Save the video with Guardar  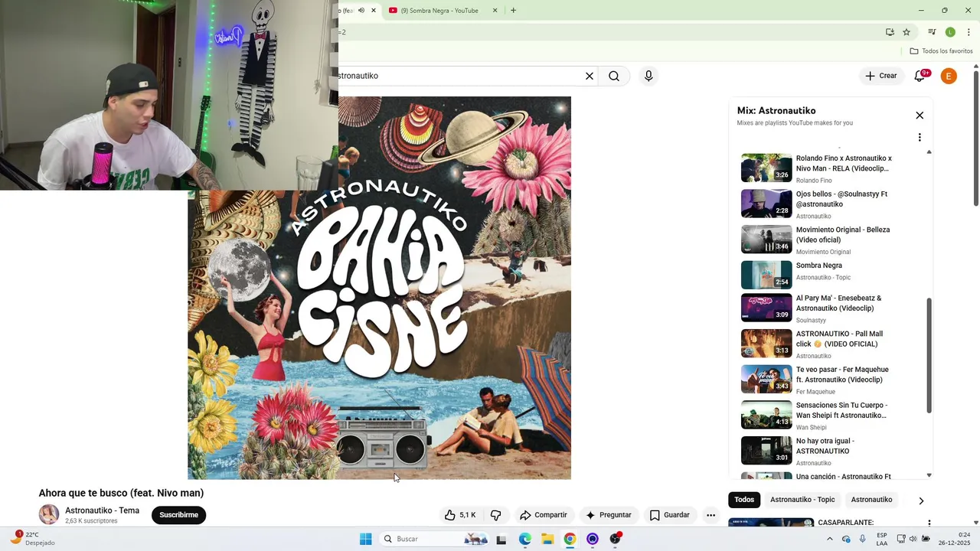point(670,515)
